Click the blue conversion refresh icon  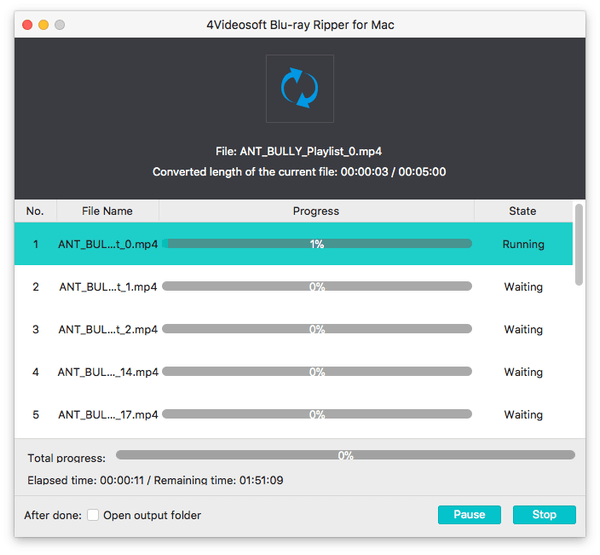pos(300,88)
